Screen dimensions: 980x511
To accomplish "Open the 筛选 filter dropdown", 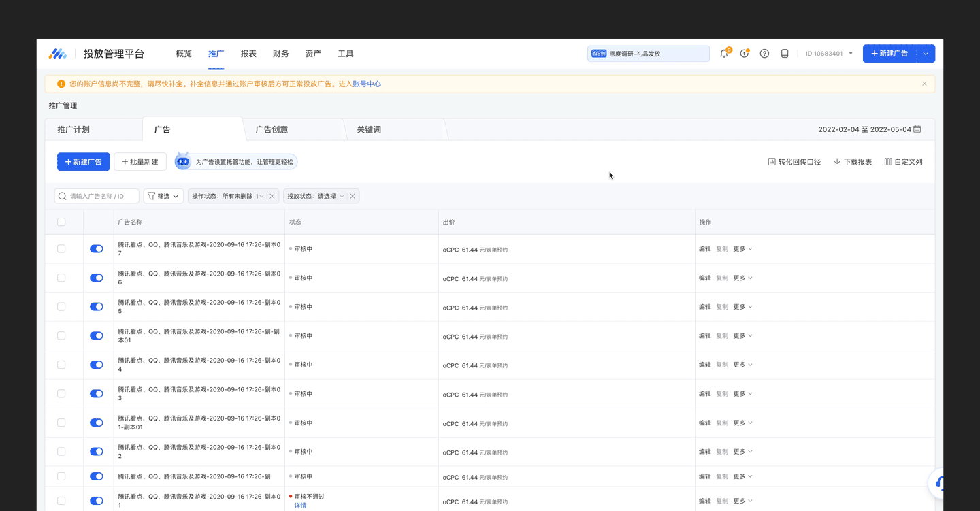I will click(x=163, y=196).
